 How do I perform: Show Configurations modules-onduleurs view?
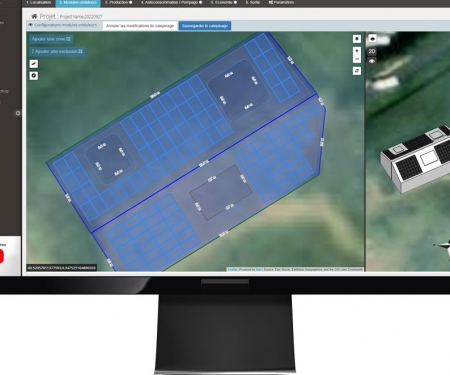(x=63, y=25)
